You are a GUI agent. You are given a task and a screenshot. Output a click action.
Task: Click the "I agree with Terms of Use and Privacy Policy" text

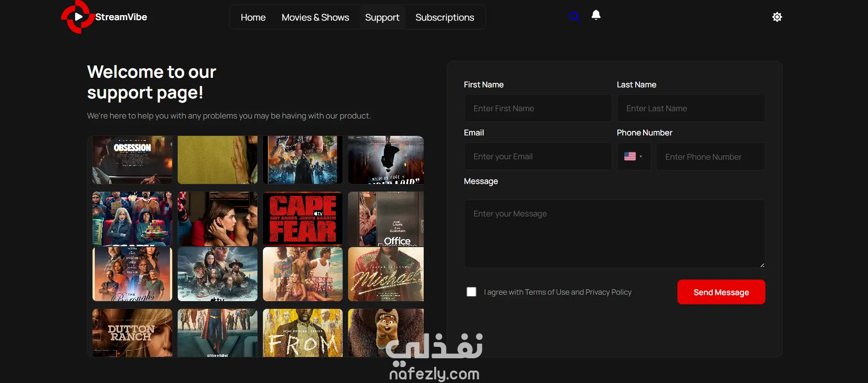coord(557,292)
